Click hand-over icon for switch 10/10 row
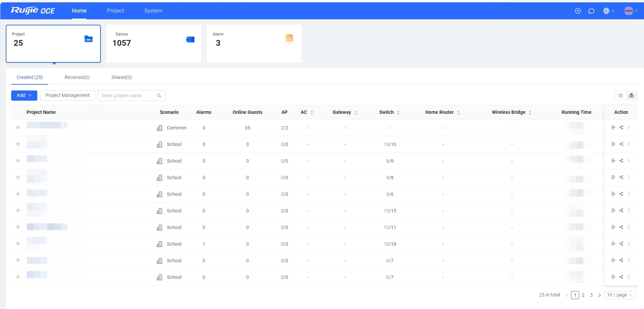The height and width of the screenshot is (309, 644). point(613,144)
